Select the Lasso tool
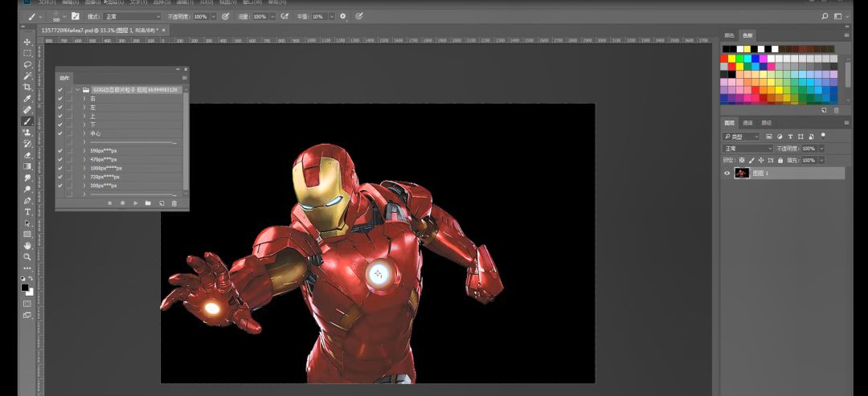Screen dimensions: 868x396 [27, 65]
